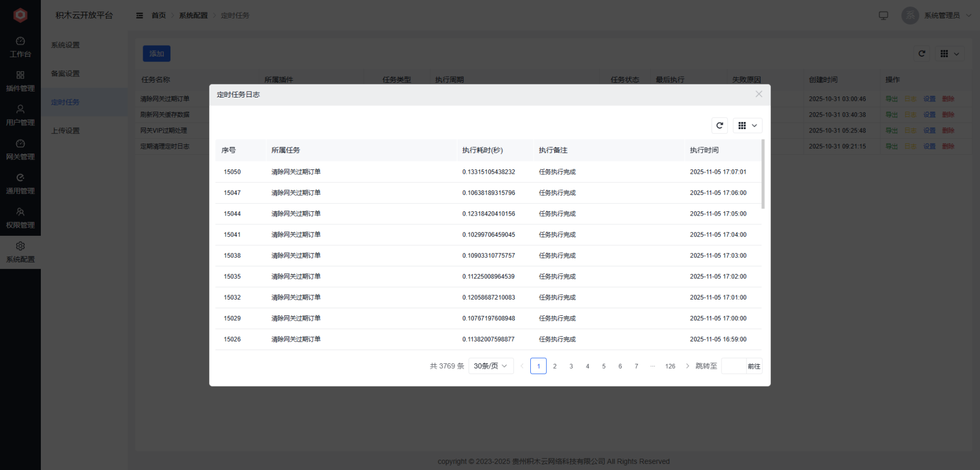Screen dimensions: 980x470
Task: Click the jump-to page input field
Action: pyautogui.click(x=733, y=366)
